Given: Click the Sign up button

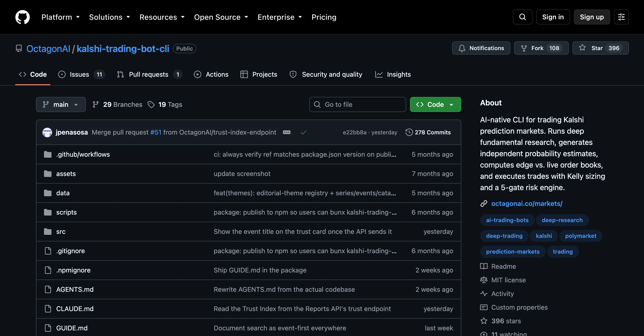Looking at the screenshot, I should [x=592, y=17].
